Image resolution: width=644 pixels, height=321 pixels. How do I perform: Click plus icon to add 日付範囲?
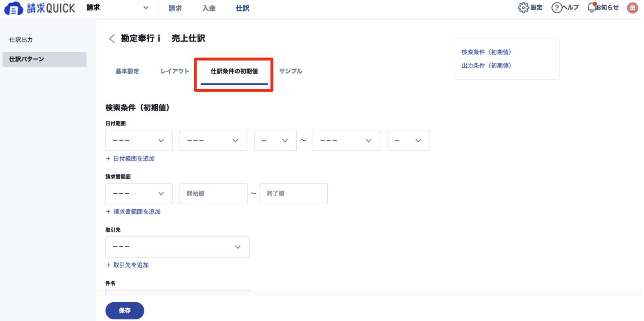[x=108, y=158]
